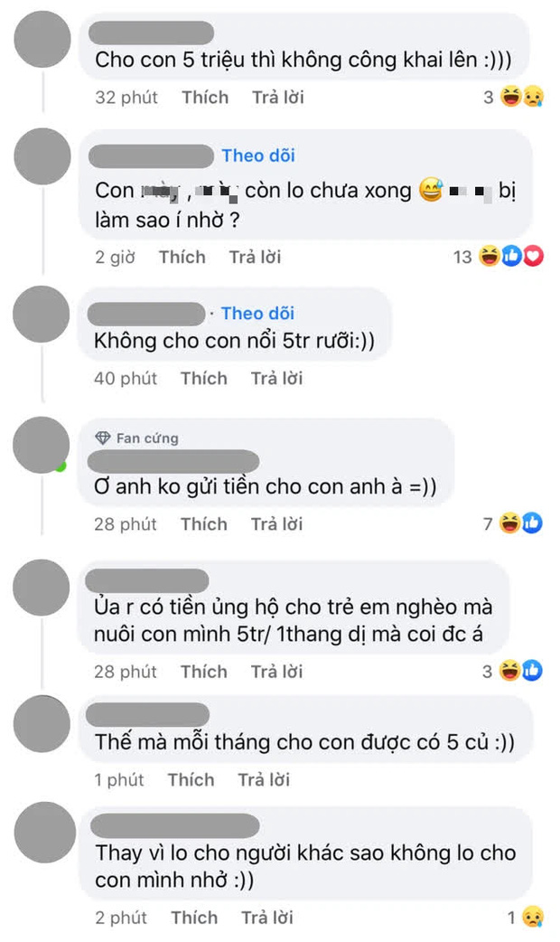Like the 'Thế mà mỗi tháng' comment
560x942 pixels.
coord(191,780)
